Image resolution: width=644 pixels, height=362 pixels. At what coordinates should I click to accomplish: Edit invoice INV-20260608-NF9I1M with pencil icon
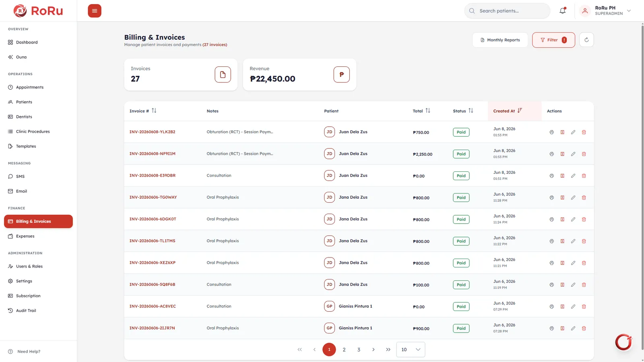pos(573,154)
